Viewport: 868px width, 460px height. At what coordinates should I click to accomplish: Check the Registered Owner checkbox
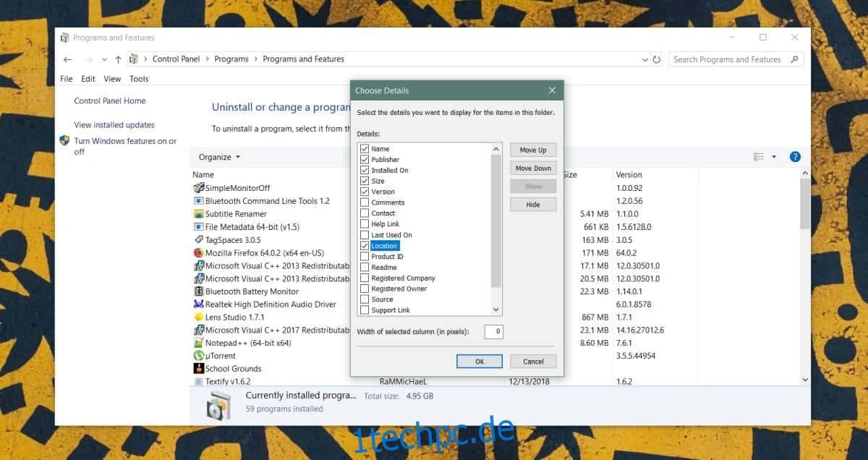[x=365, y=289]
